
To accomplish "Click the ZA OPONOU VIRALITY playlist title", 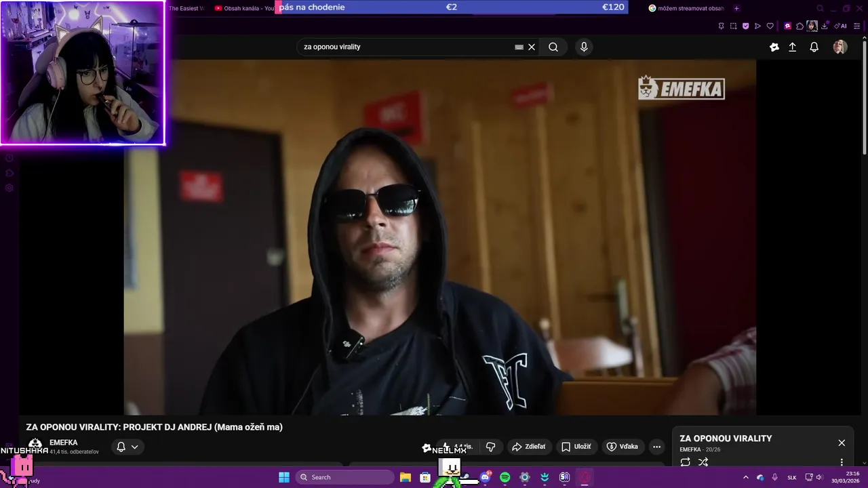I will pos(726,439).
